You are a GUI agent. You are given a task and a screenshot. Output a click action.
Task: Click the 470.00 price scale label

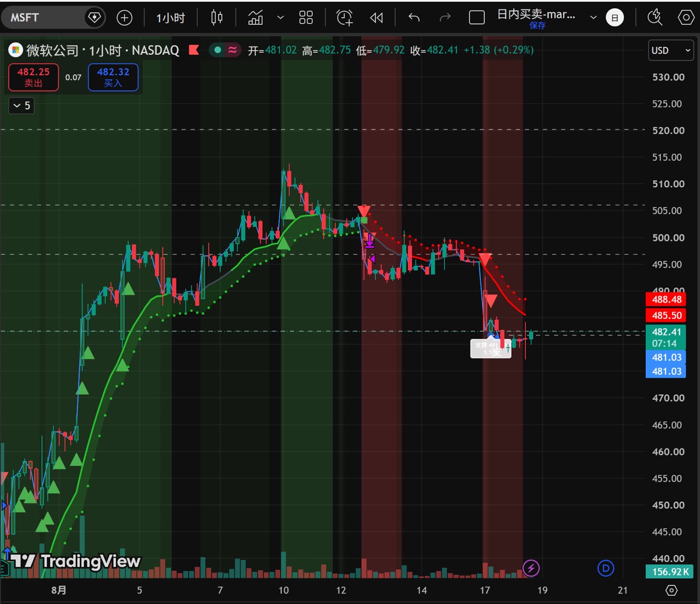pos(668,398)
